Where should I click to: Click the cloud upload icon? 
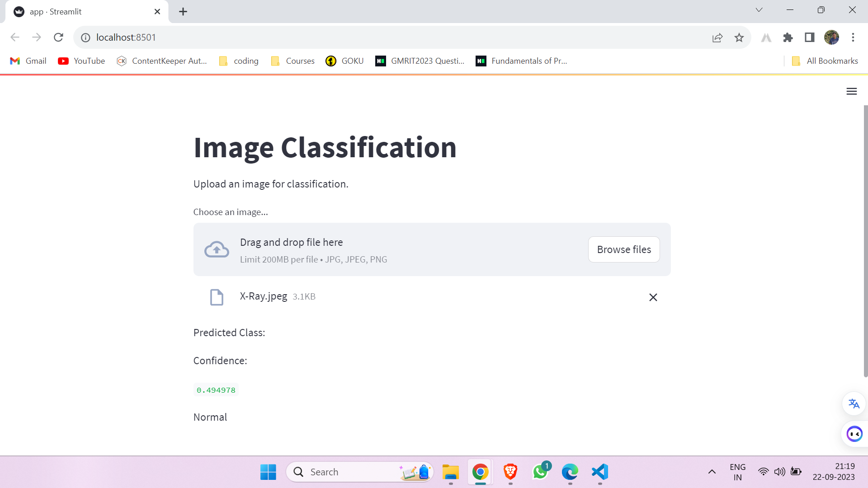(217, 249)
